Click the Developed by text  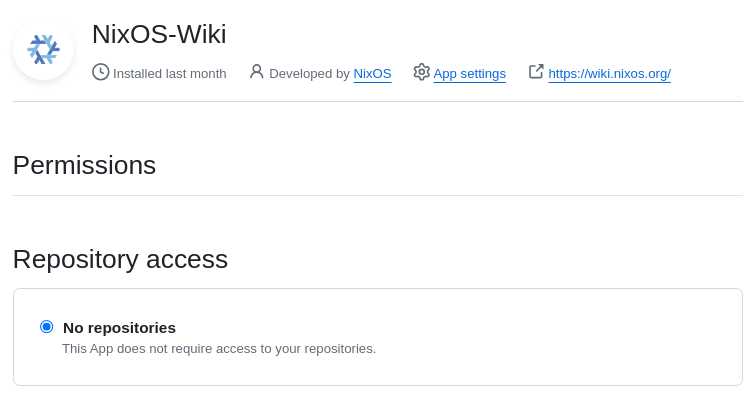[x=309, y=74]
